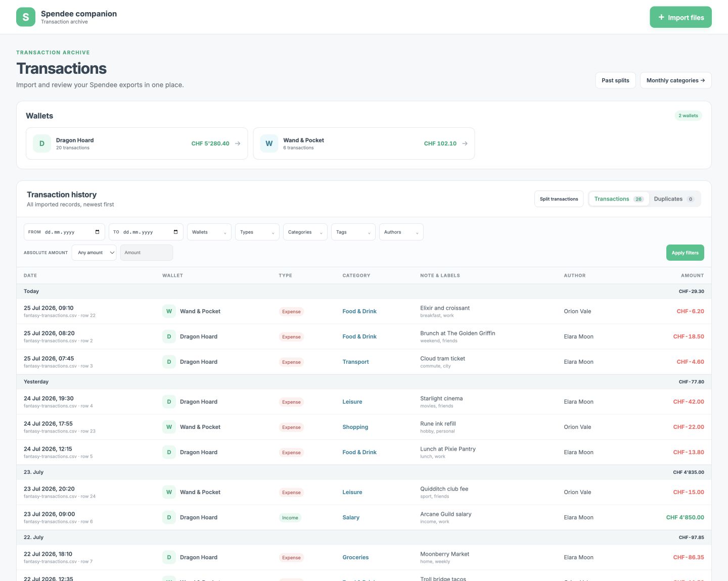The image size is (728, 581).
Task: Click the 22. July group header
Action: point(364,537)
